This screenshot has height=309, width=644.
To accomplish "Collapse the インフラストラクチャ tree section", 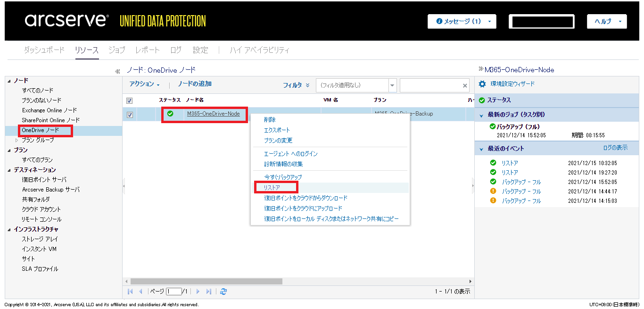I will pos(9,229).
